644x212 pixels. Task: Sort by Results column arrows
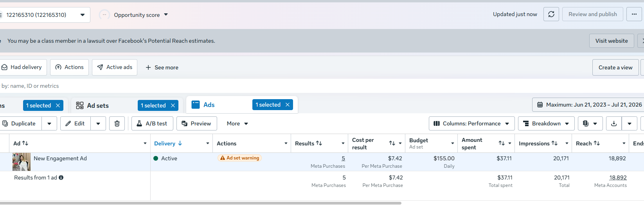(319, 143)
